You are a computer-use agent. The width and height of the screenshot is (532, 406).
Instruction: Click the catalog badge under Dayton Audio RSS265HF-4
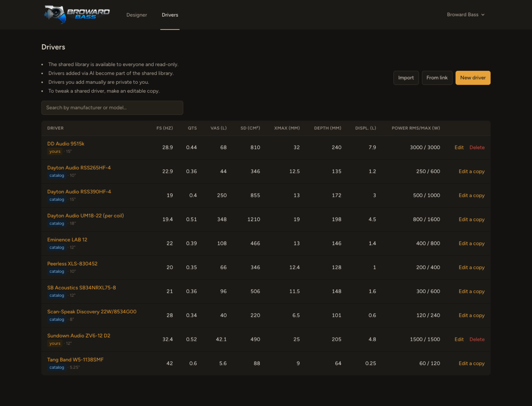click(57, 175)
